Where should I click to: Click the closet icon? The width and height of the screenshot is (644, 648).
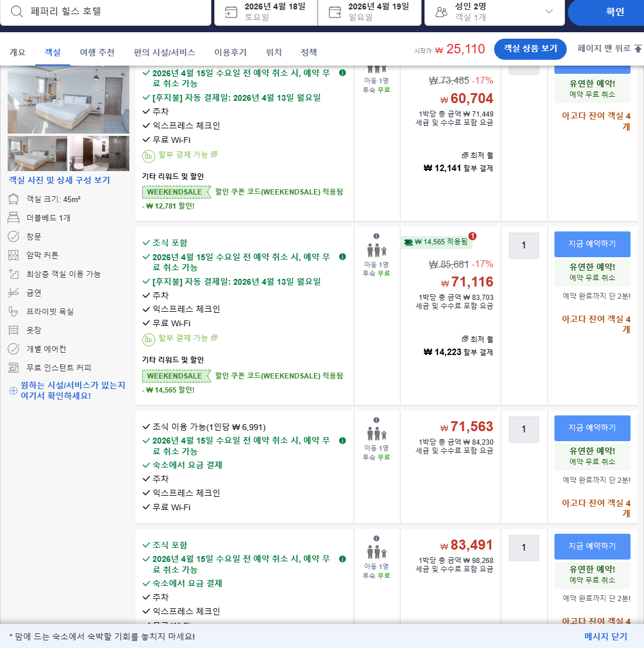[x=13, y=330]
